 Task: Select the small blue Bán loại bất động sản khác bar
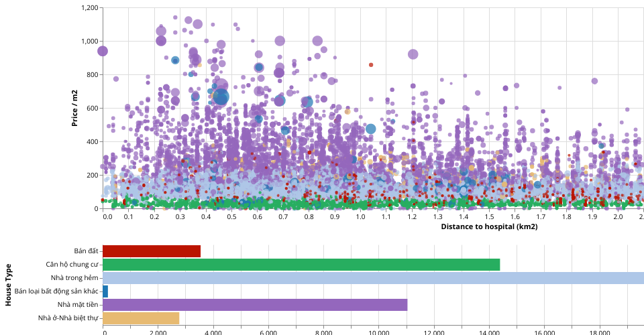point(105,291)
